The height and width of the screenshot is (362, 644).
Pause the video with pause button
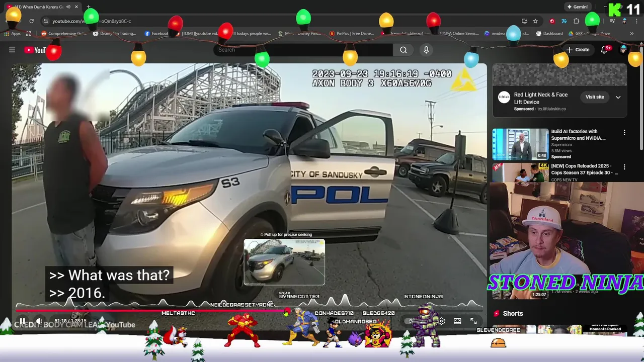point(22,321)
